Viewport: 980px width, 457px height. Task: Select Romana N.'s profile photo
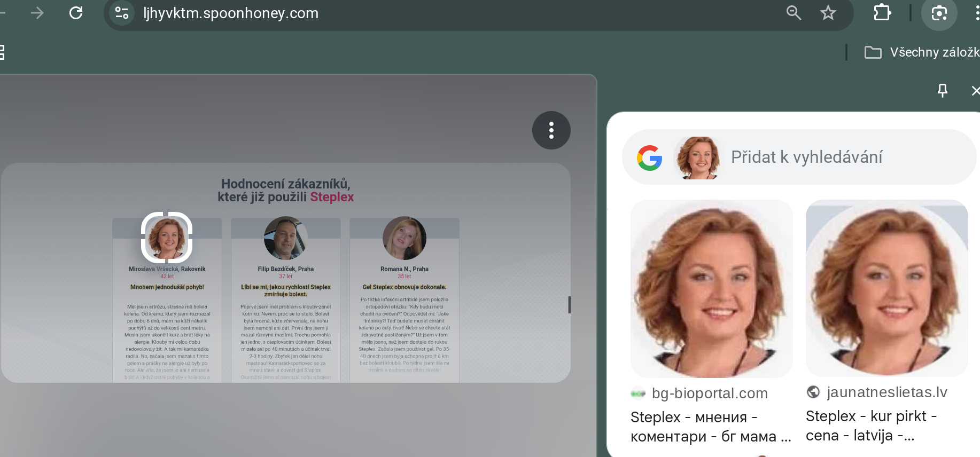click(405, 238)
